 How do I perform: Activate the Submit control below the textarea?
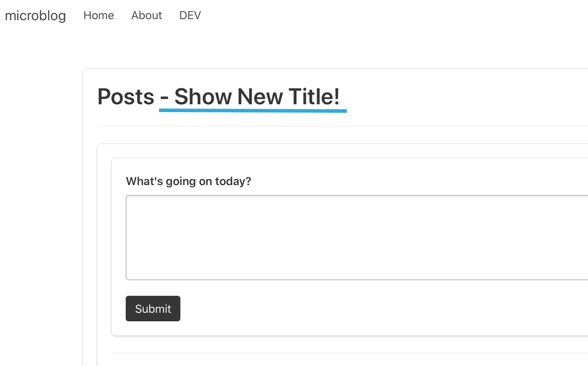[x=153, y=309]
